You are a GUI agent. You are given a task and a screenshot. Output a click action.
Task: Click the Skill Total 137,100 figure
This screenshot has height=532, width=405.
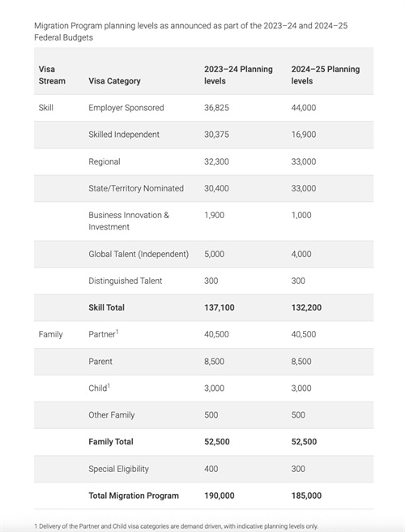(220, 307)
